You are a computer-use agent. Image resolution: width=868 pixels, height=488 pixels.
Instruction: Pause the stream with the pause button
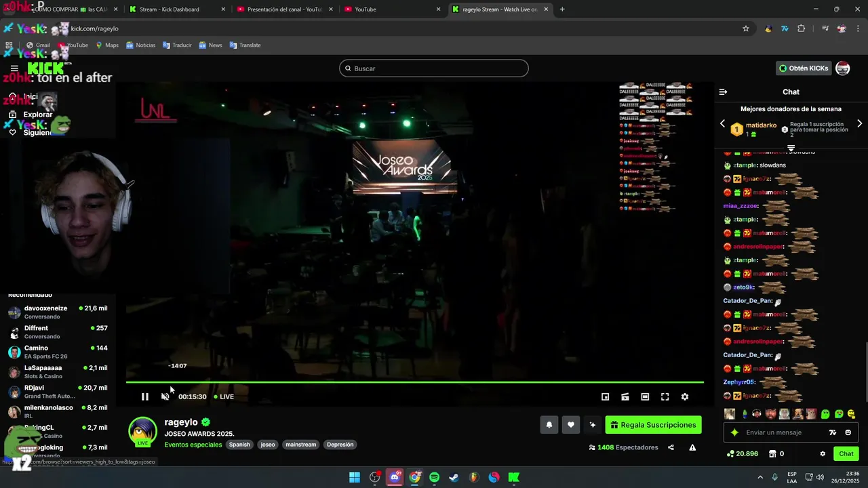[x=144, y=396]
